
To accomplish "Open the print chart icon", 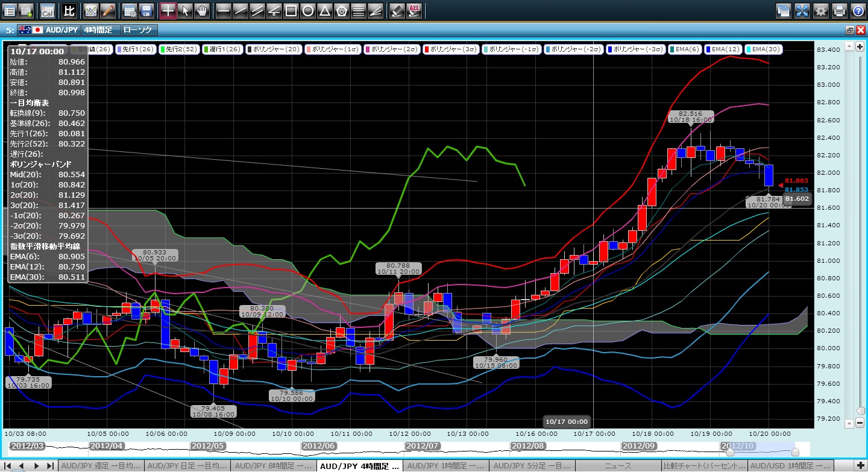I will [839, 10].
